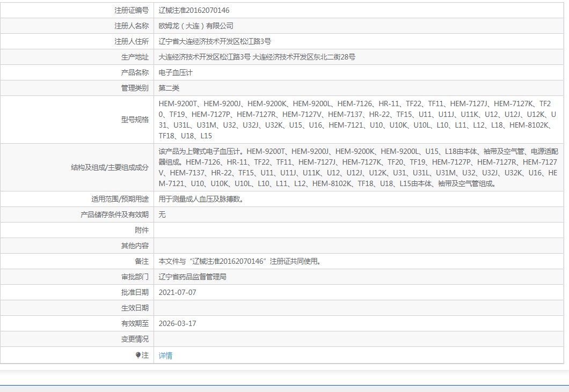Click the 生效日期 label
The image size is (569, 392).
point(135,308)
